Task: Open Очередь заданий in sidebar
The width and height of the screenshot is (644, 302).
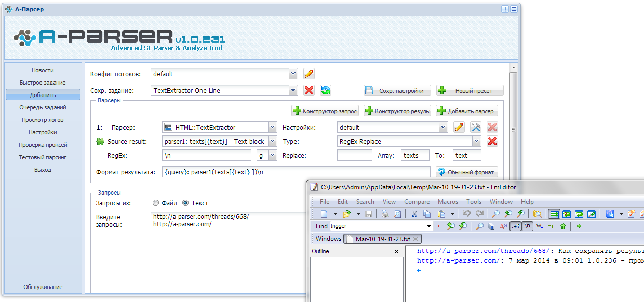Action: click(43, 107)
